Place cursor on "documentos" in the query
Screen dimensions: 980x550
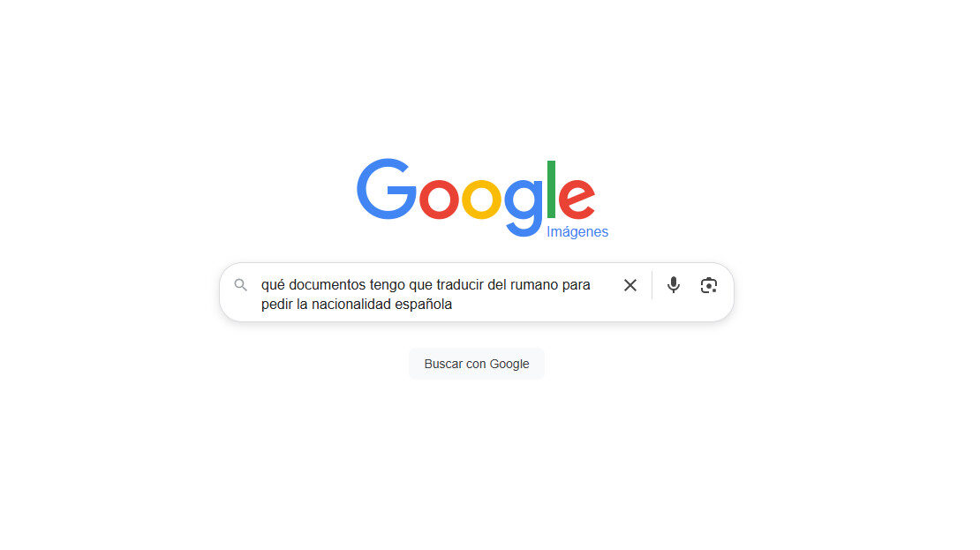[x=327, y=284]
